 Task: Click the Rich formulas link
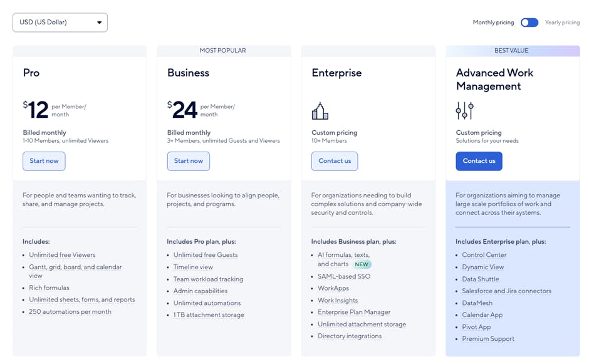coord(49,288)
